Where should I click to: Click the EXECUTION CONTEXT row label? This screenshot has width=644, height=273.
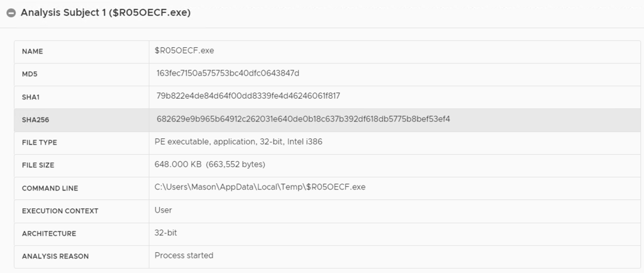pyautogui.click(x=60, y=211)
